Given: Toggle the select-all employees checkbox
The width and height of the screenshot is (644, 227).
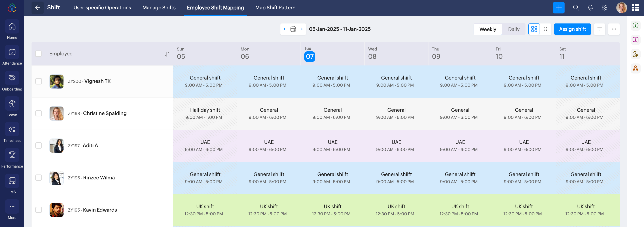Looking at the screenshot, I should [38, 54].
